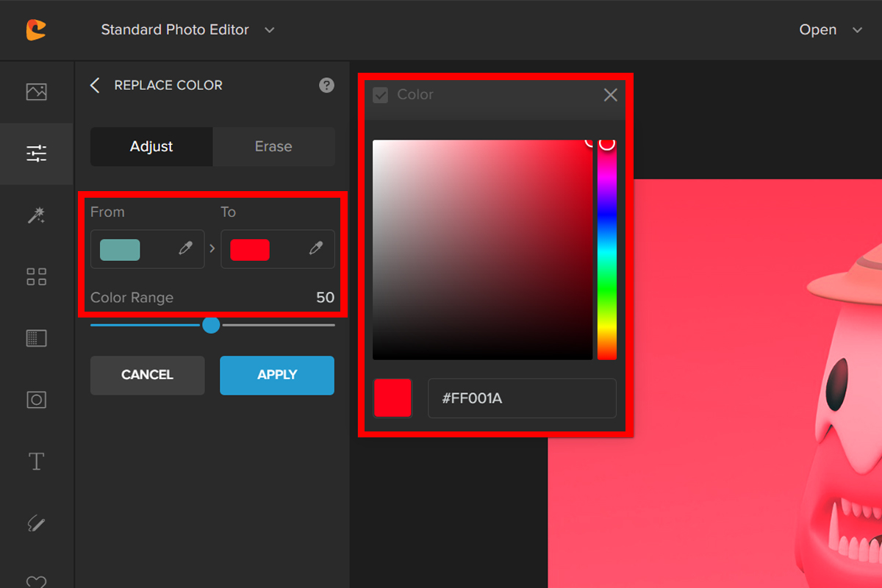
Task: Open the frames sidebar icon
Action: tap(36, 400)
